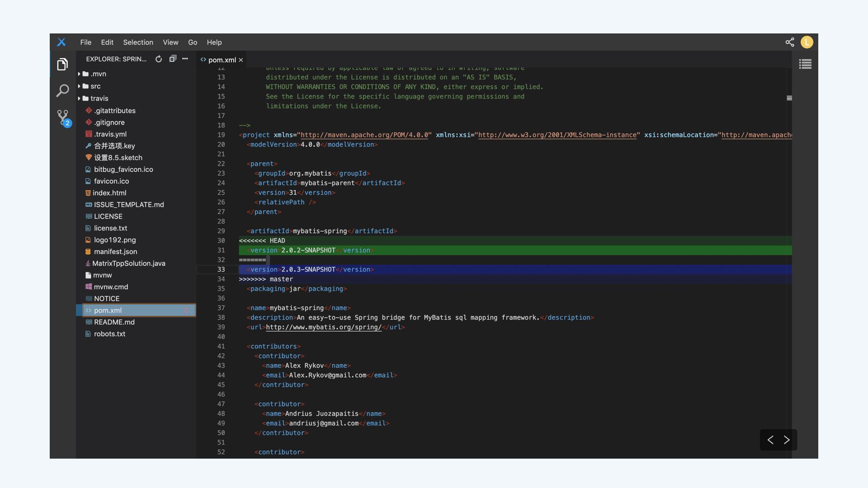The image size is (868, 488).
Task: Open .gitattributes file
Action: point(115,110)
